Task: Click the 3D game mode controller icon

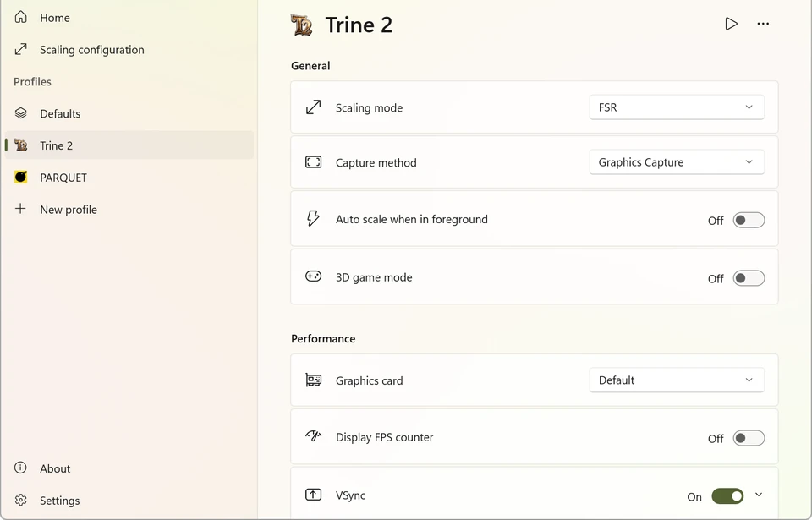Action: click(x=313, y=276)
